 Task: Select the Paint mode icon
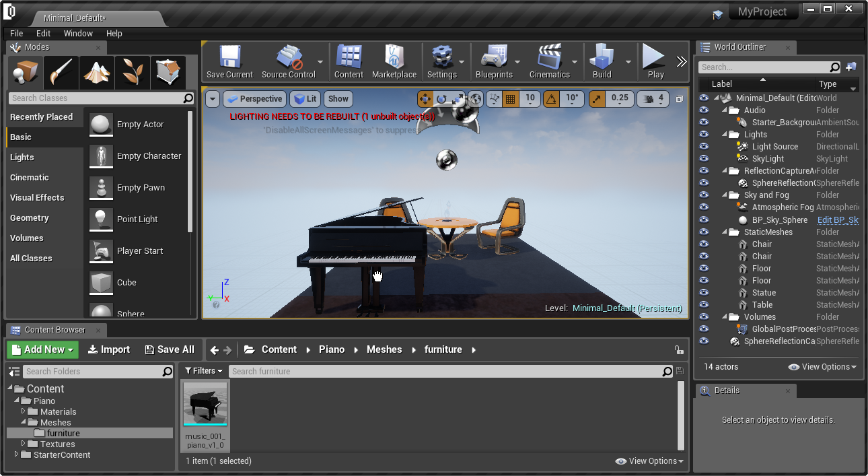(x=61, y=73)
